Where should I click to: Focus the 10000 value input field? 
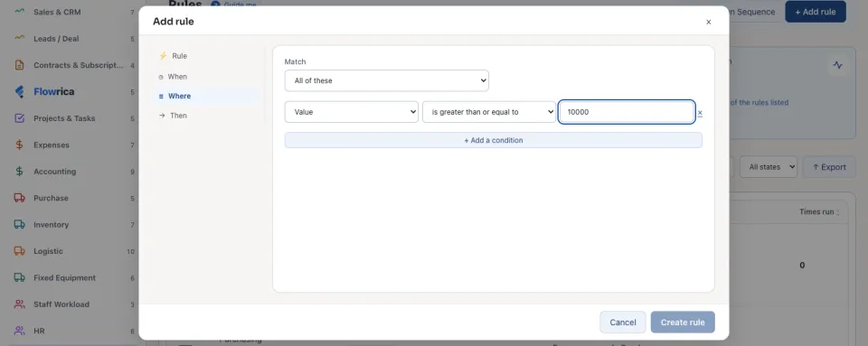pyautogui.click(x=627, y=112)
